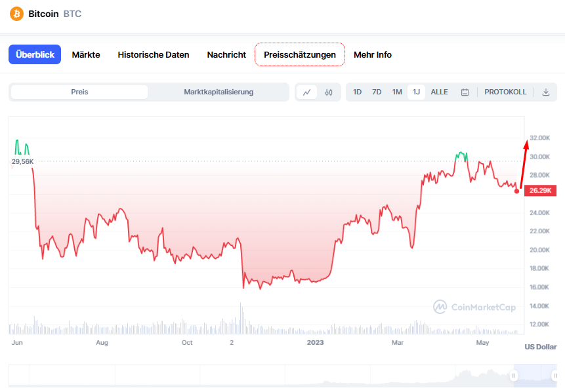Click the 20.00K y-axis label
The height and width of the screenshot is (392, 565).
540,250
